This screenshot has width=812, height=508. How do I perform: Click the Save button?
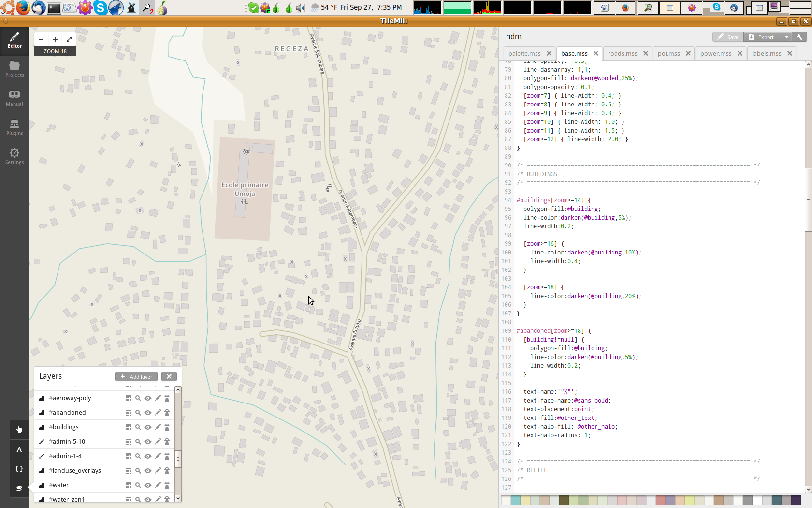pyautogui.click(x=727, y=37)
